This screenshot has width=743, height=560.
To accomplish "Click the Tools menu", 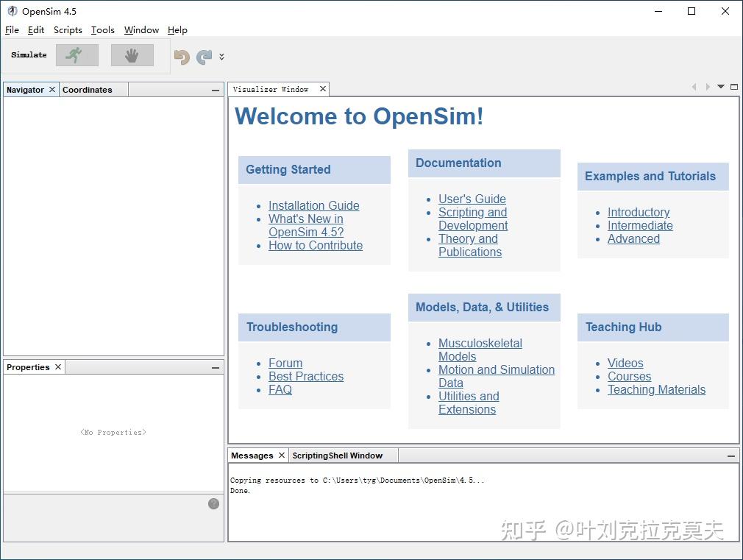I will 102,30.
